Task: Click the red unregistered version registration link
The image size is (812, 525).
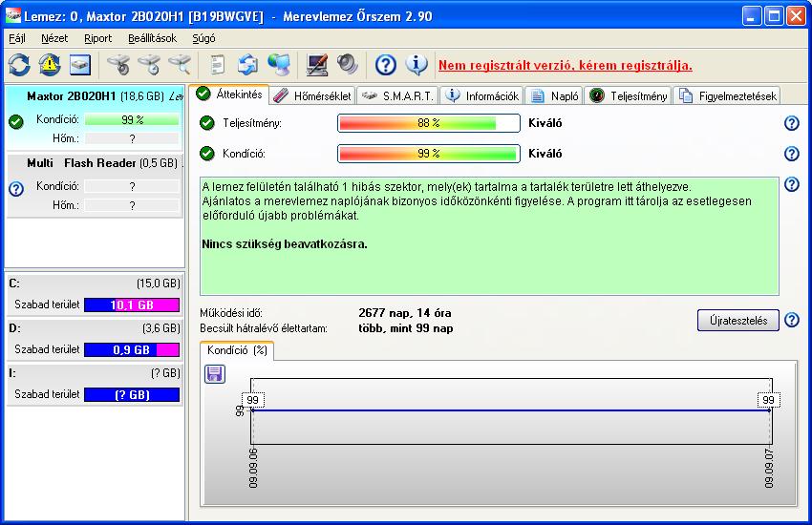Action: pyautogui.click(x=565, y=66)
